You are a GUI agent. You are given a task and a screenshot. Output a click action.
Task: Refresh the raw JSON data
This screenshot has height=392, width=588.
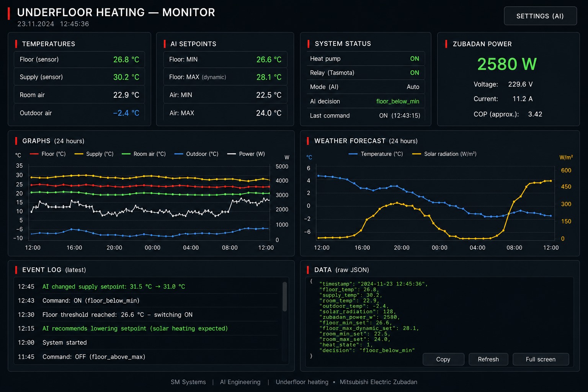pyautogui.click(x=488, y=359)
